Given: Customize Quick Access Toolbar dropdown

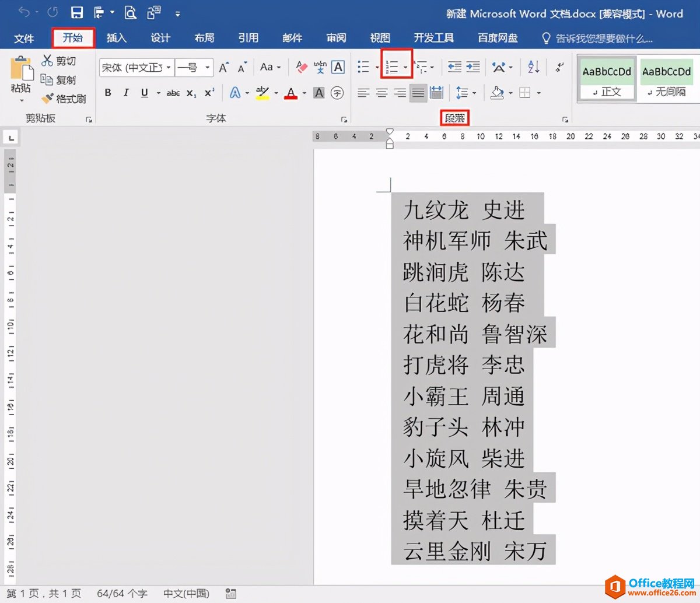Looking at the screenshot, I should 177,13.
